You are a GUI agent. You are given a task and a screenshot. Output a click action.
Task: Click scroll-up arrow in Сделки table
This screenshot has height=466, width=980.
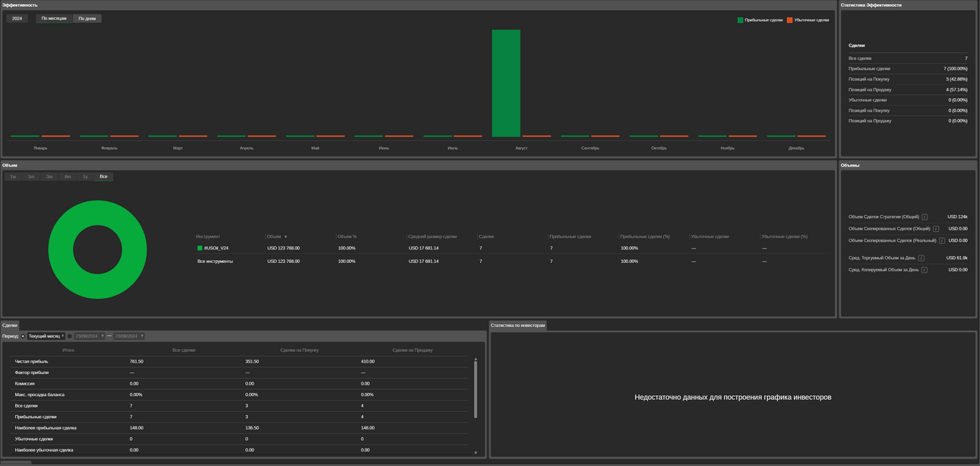coord(476,359)
